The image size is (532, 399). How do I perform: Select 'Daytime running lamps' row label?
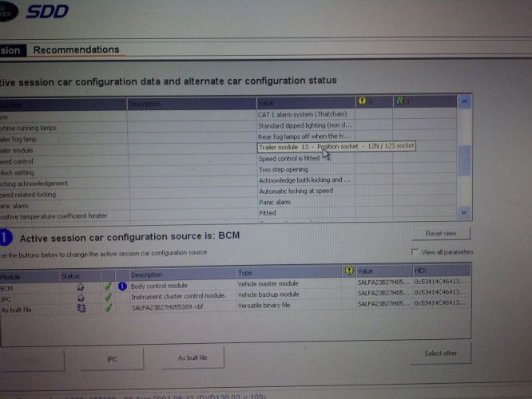[29, 128]
